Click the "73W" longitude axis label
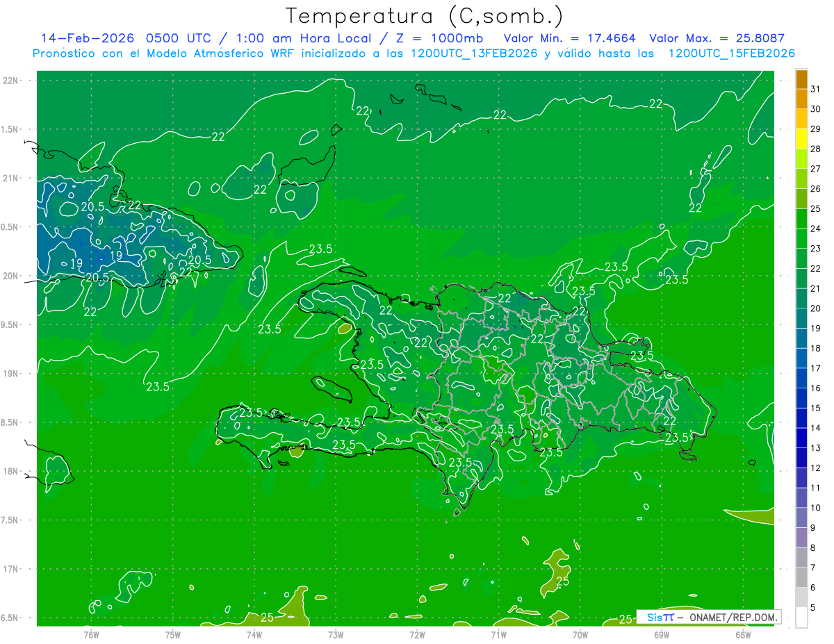The image size is (834, 644). click(336, 634)
